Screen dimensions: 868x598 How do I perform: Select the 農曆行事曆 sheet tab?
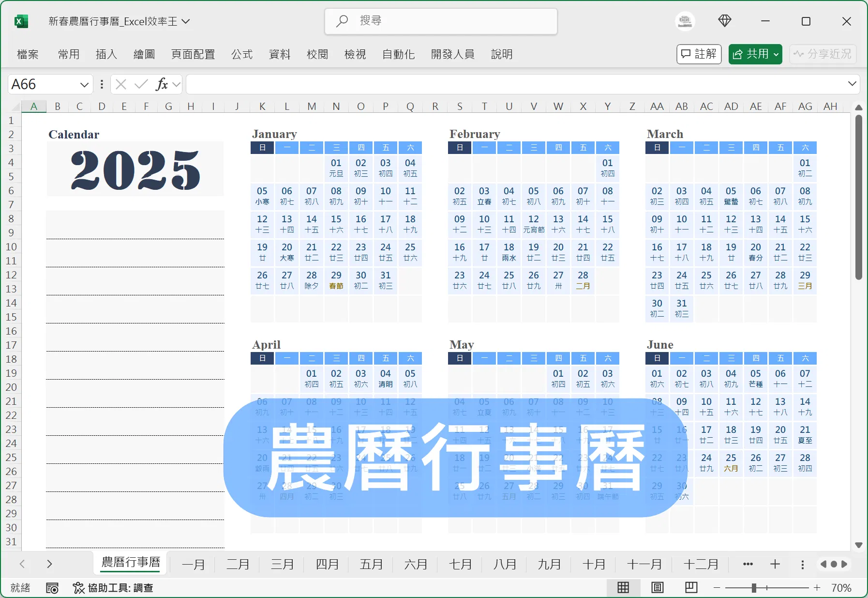[131, 562]
